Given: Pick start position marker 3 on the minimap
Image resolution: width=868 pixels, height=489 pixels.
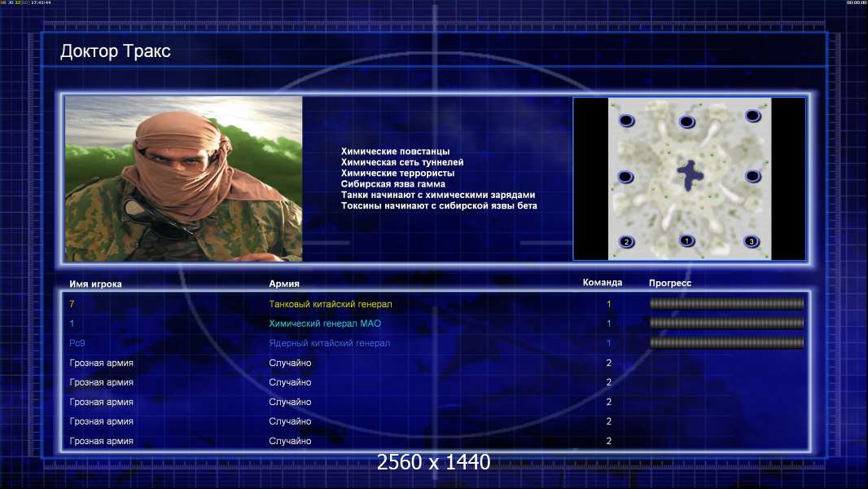Looking at the screenshot, I should pyautogui.click(x=752, y=241).
